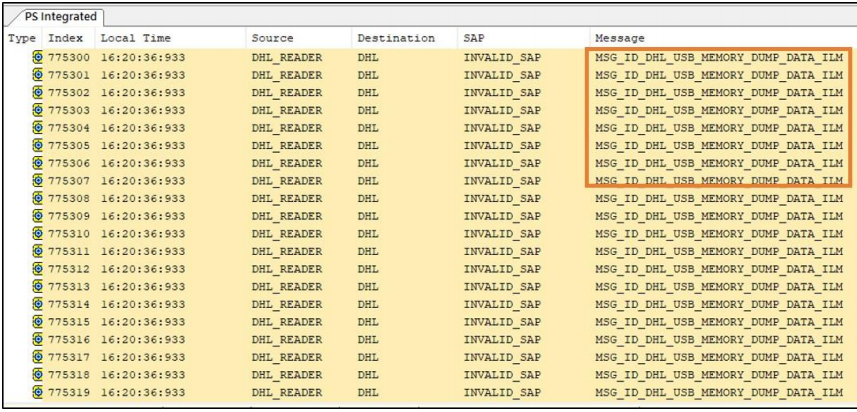857x412 pixels.
Task: Click the Destination column header
Action: point(396,38)
